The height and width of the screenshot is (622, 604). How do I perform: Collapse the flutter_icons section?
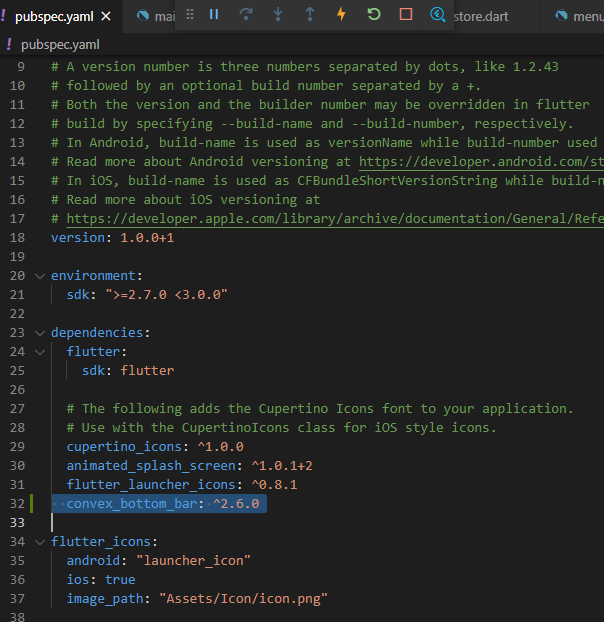(x=40, y=542)
